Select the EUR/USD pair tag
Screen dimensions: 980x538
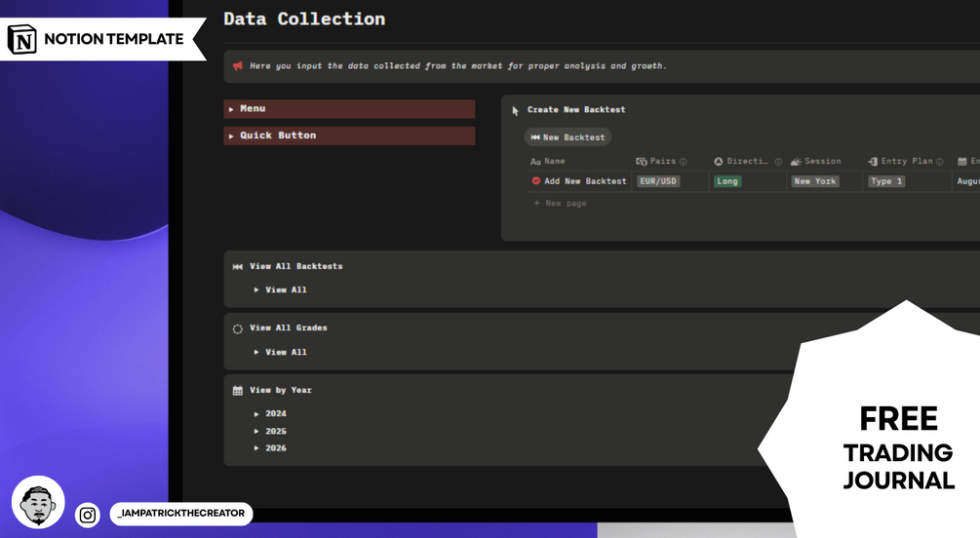click(658, 181)
